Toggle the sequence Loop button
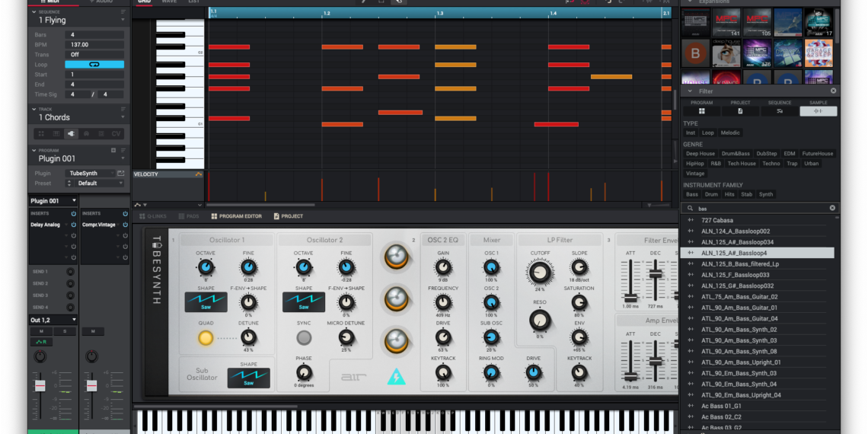Image resolution: width=868 pixels, height=434 pixels. pyautogui.click(x=94, y=65)
